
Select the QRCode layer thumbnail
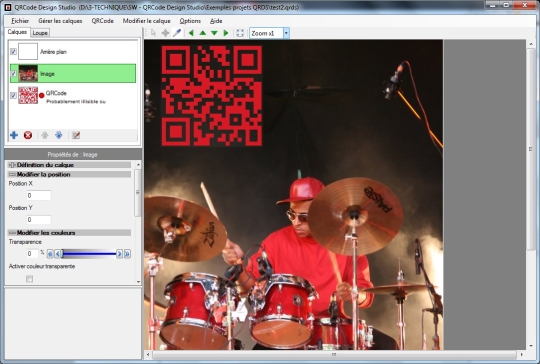pyautogui.click(x=28, y=95)
